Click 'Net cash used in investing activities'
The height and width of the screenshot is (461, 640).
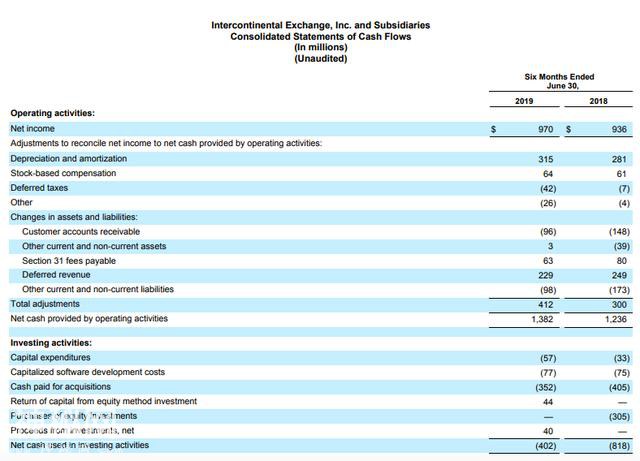point(80,445)
